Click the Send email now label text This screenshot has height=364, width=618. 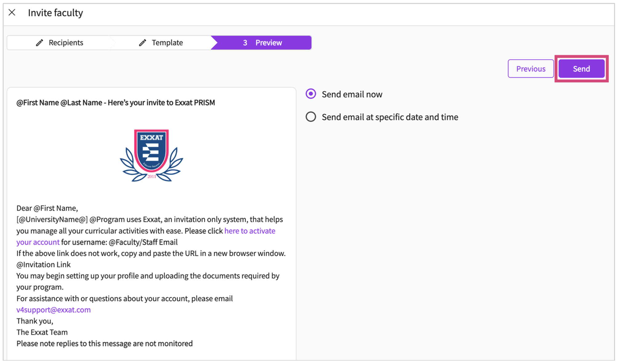(352, 94)
